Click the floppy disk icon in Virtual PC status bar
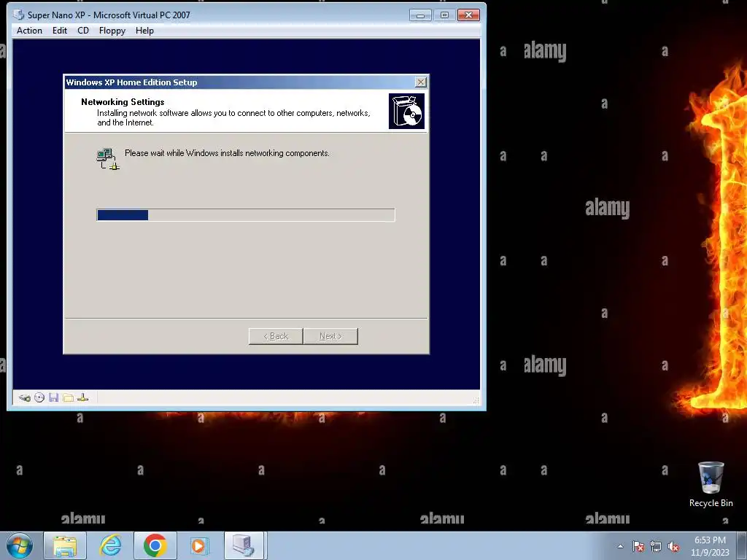Image resolution: width=747 pixels, height=560 pixels. pos(54,397)
